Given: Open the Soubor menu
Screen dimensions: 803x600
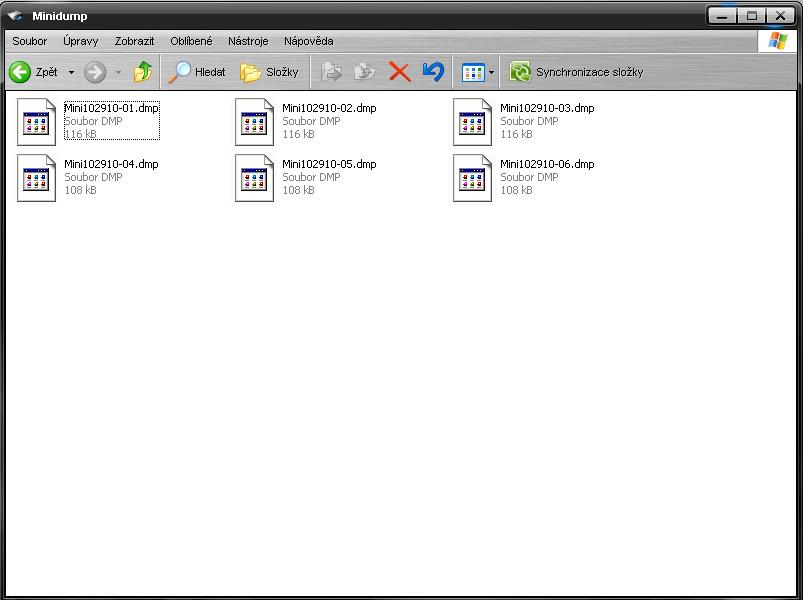Looking at the screenshot, I should click(x=30, y=41).
